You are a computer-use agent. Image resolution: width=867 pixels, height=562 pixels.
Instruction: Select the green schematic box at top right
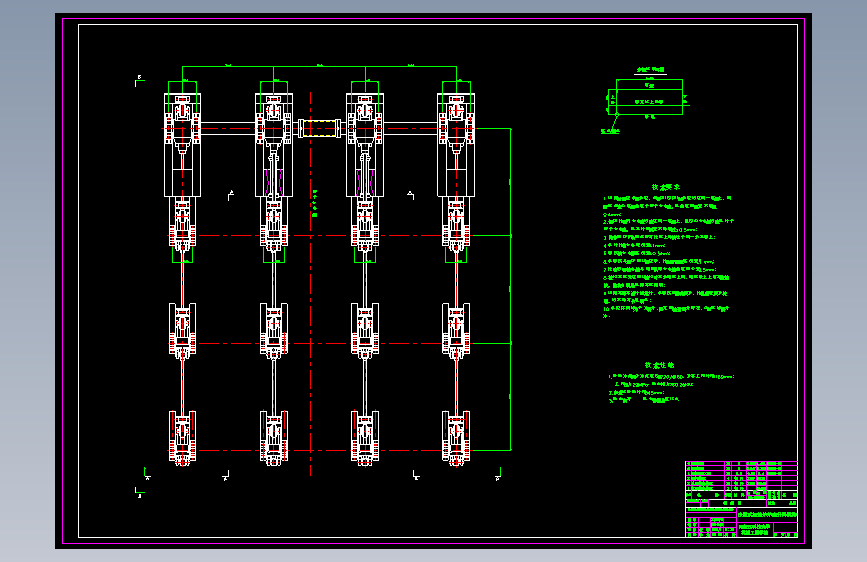point(646,97)
